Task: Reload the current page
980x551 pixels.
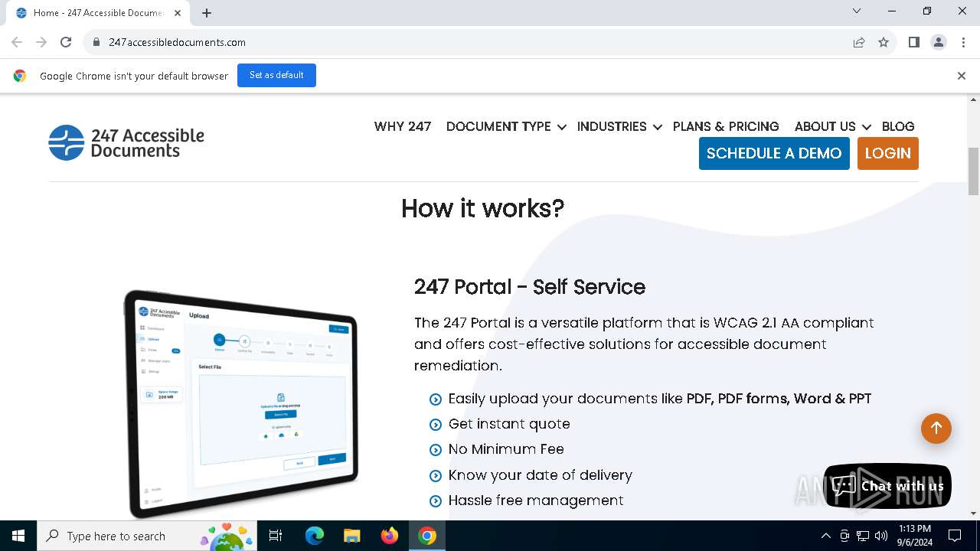Action: pos(66,42)
